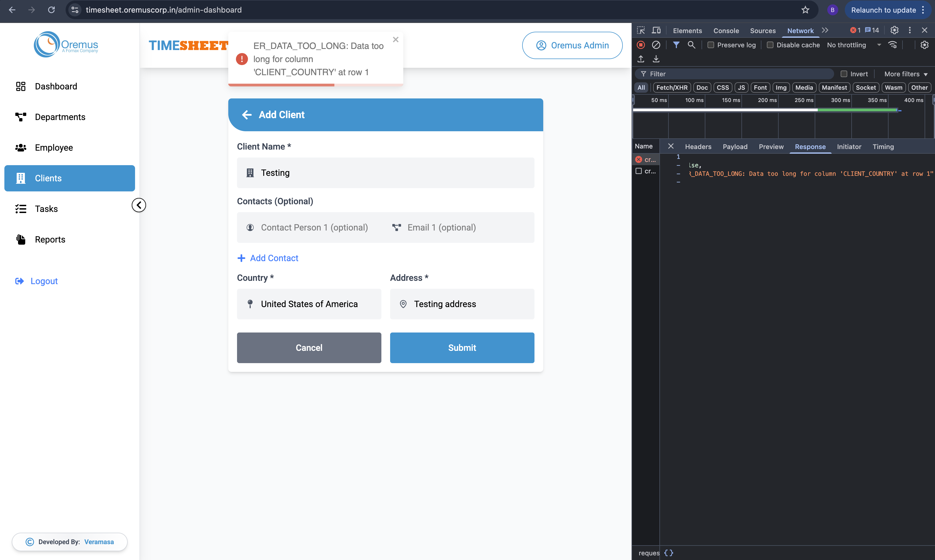Open the Reports sidebar menu item
The height and width of the screenshot is (560, 935).
50,239
